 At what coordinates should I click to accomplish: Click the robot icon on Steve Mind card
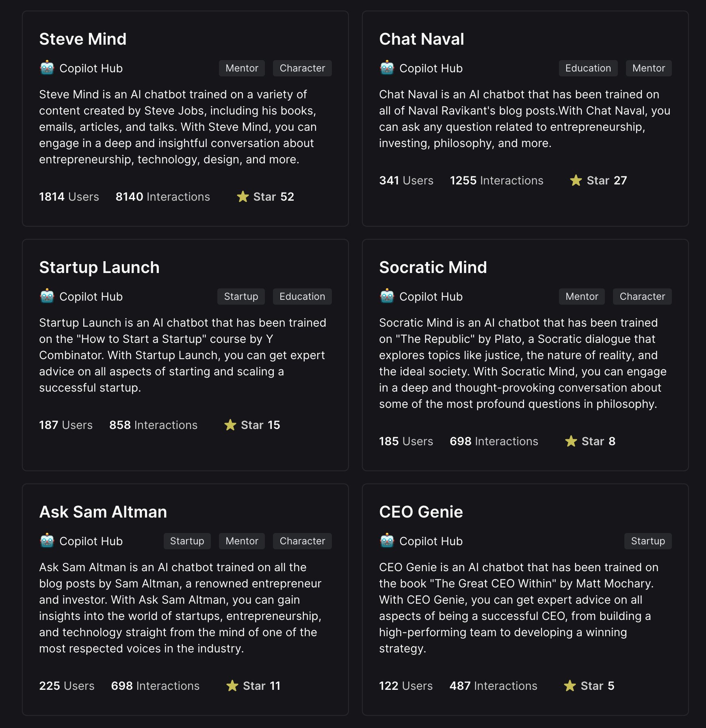pos(47,68)
